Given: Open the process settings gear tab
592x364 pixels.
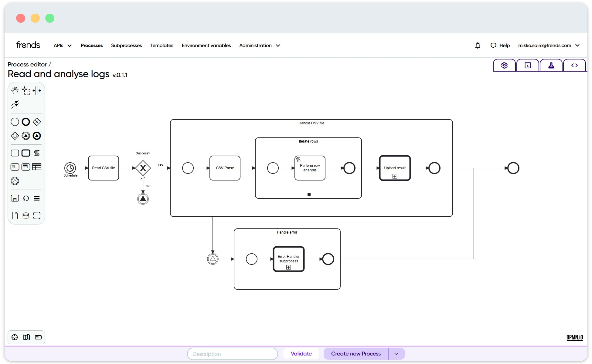Looking at the screenshot, I should click(x=504, y=65).
